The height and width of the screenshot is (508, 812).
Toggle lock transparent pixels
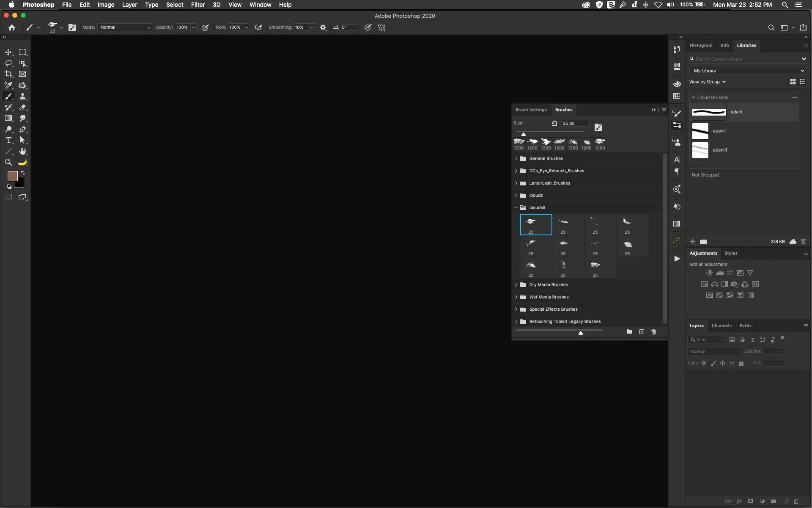pyautogui.click(x=704, y=363)
